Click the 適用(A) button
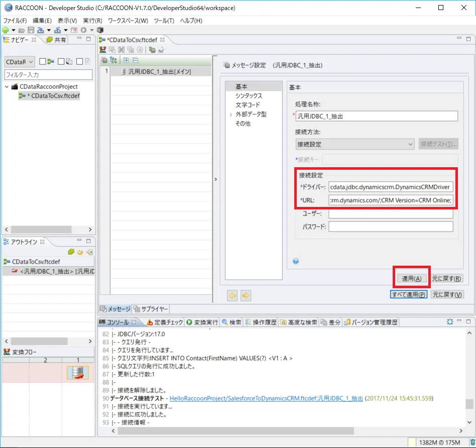 [412, 278]
